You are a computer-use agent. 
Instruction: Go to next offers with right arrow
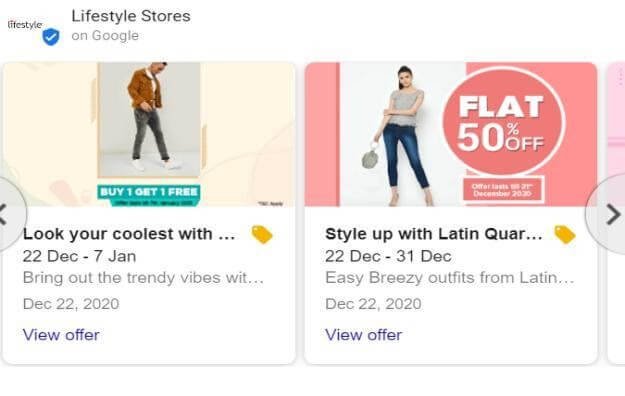click(612, 215)
